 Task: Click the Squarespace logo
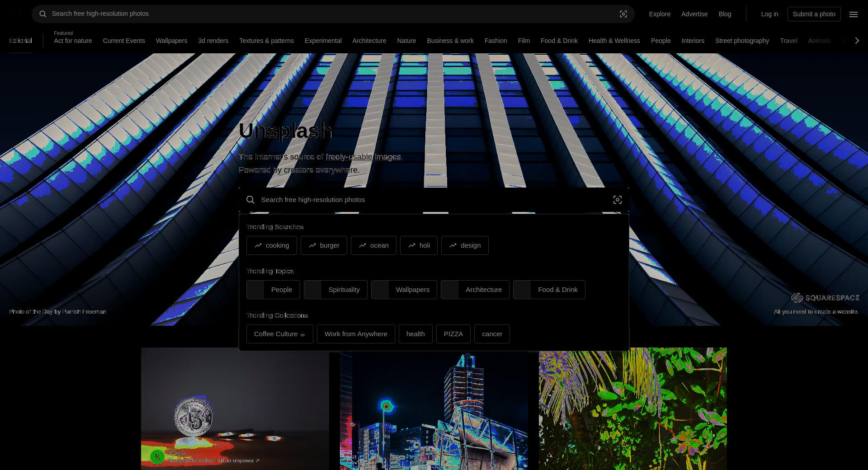coord(825,297)
